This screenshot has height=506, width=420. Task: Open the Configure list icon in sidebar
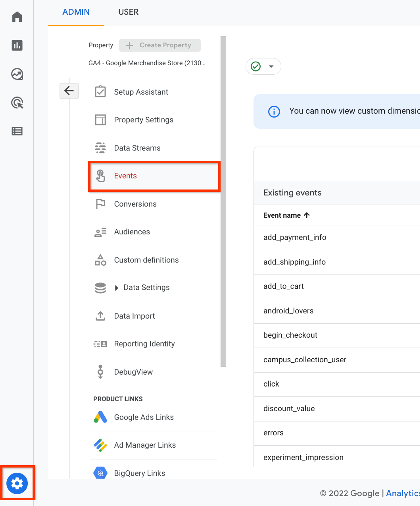(17, 131)
